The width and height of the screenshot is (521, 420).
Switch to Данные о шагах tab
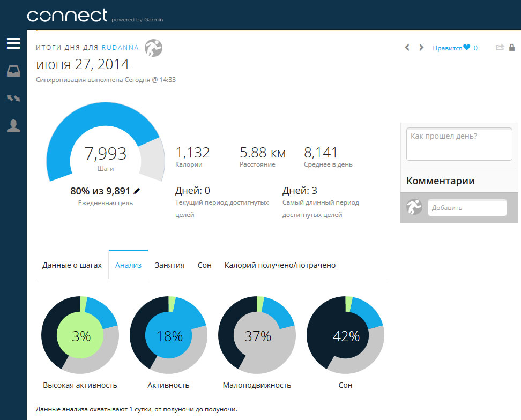[x=72, y=265]
